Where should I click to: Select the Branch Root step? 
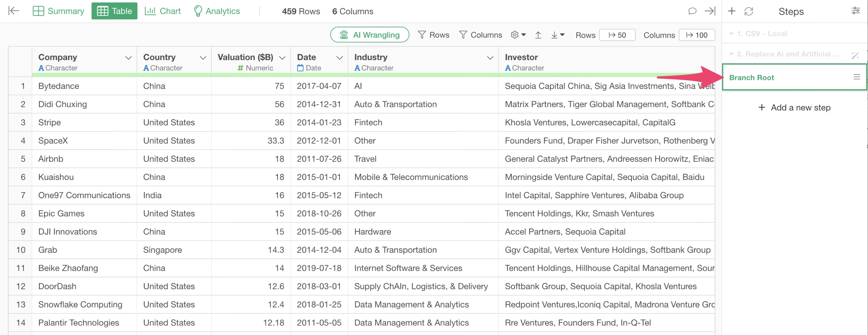click(x=795, y=77)
